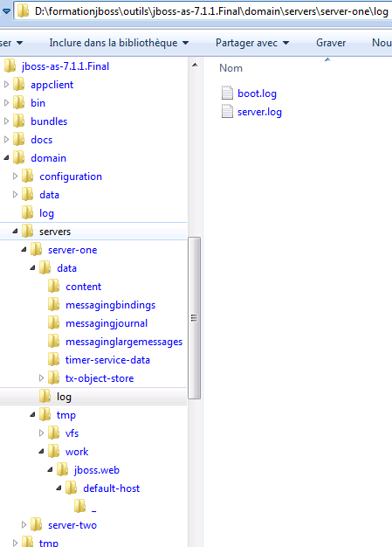Screen dimensions: 392x547
Task: Click the messagingbindings folder icon
Action: pyautogui.click(x=53, y=305)
